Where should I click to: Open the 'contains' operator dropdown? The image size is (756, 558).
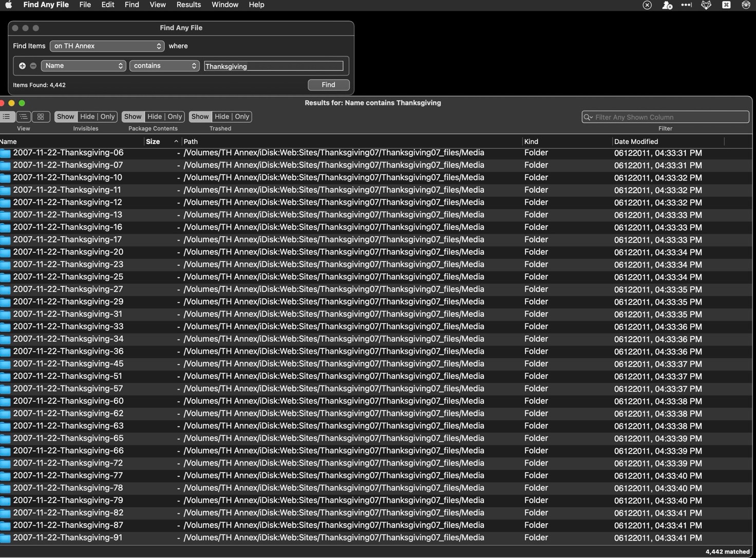(x=164, y=66)
